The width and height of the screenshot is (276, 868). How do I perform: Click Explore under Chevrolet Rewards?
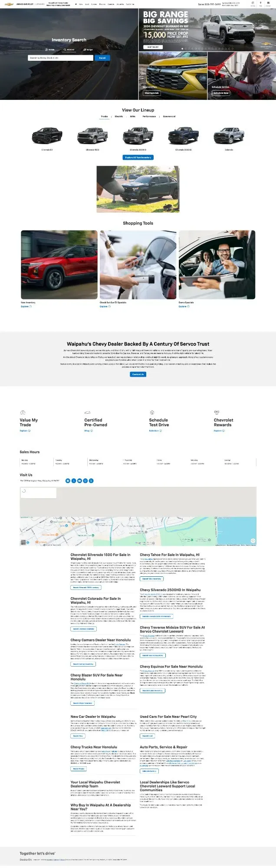click(x=219, y=431)
